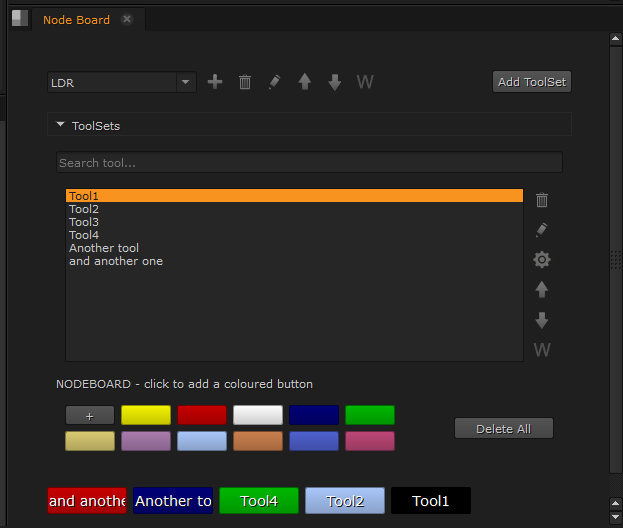Switch to the Node Board tab

(x=76, y=20)
